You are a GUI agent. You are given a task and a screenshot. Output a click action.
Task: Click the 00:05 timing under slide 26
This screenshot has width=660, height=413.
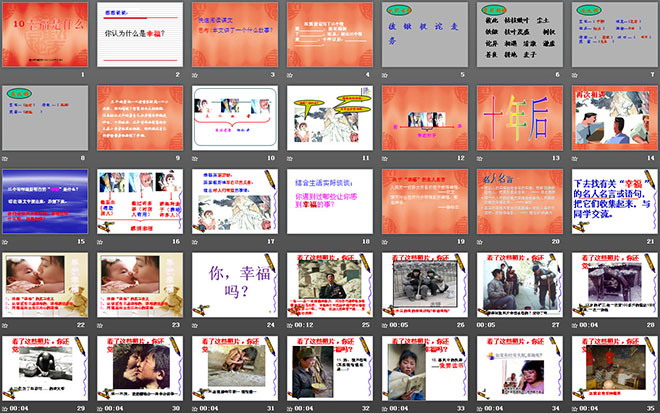(x=399, y=325)
